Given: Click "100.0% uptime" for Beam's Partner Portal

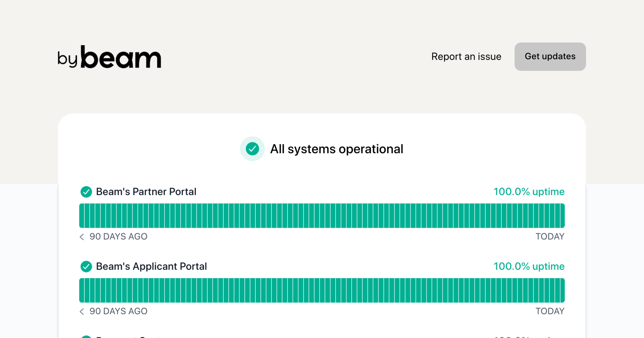Looking at the screenshot, I should (x=529, y=192).
